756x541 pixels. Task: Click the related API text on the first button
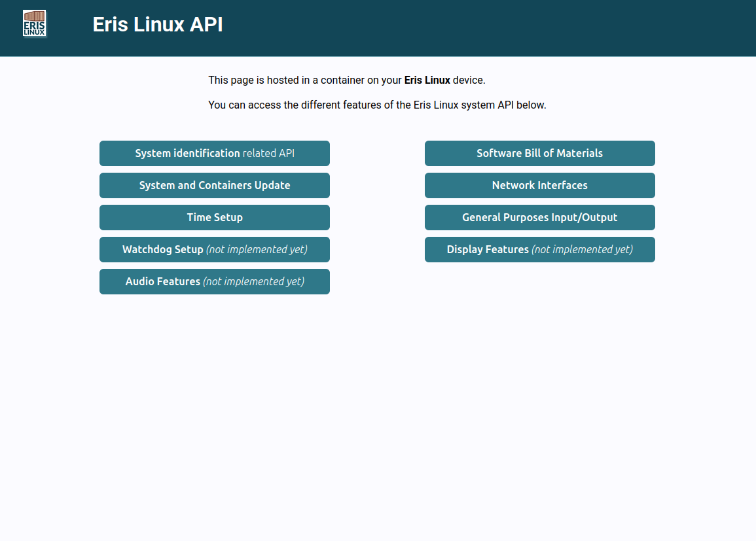click(268, 153)
